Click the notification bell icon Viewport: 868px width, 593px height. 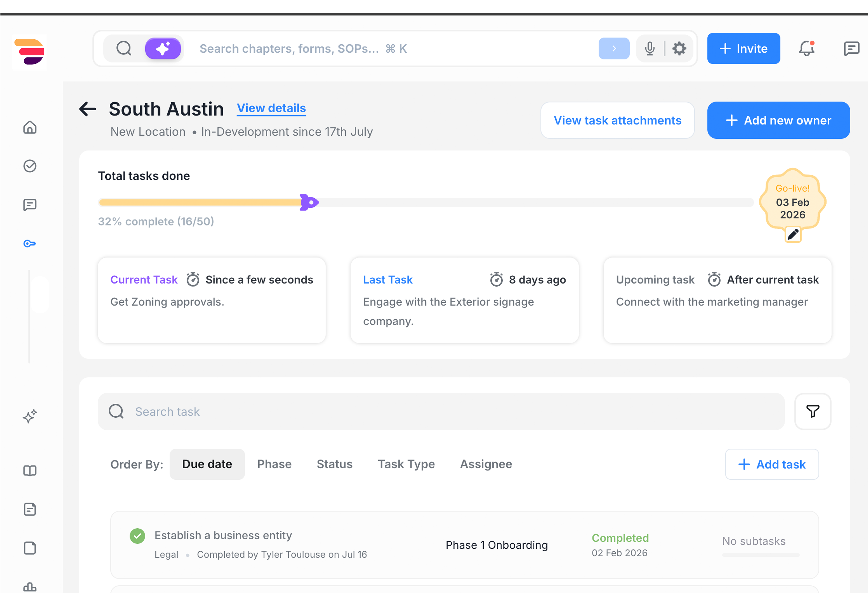tap(806, 48)
